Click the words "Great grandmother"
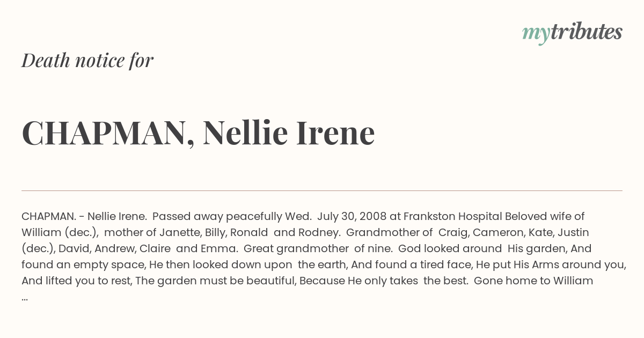 point(288,249)
